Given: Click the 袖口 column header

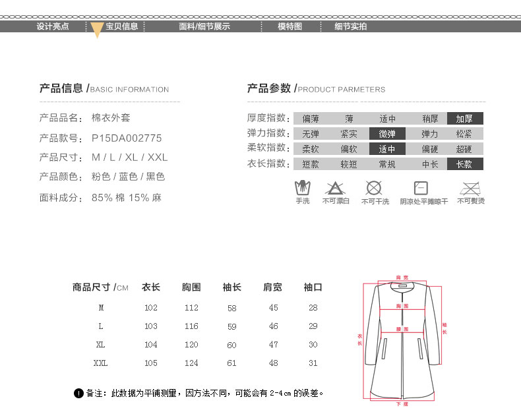Looking at the screenshot, I should pyautogui.click(x=313, y=287).
